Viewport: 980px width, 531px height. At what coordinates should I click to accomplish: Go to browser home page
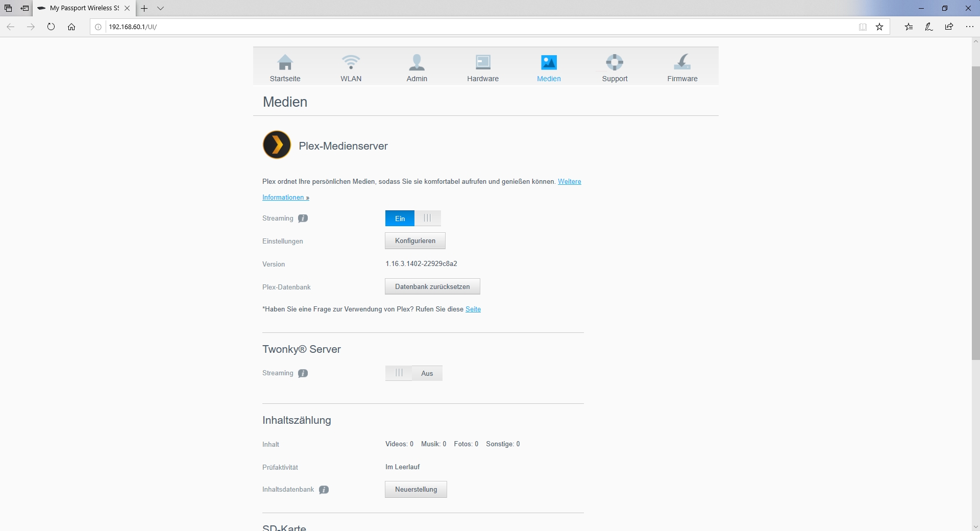[71, 27]
